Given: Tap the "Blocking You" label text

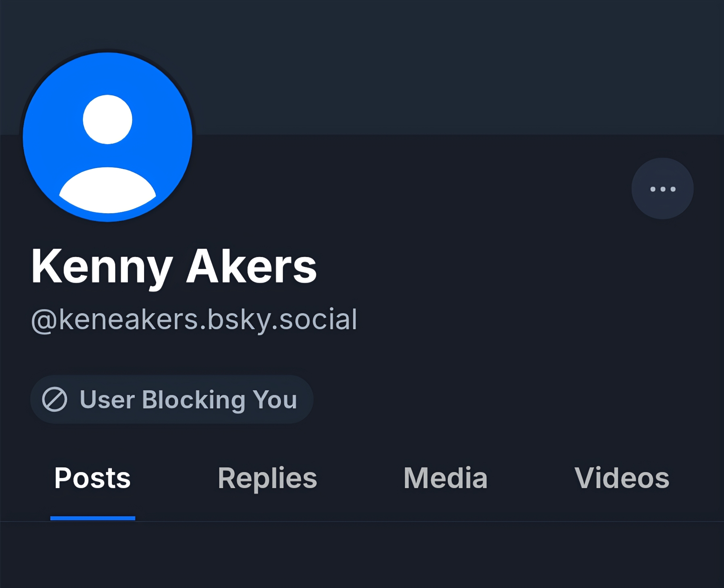Looking at the screenshot, I should tap(219, 399).
